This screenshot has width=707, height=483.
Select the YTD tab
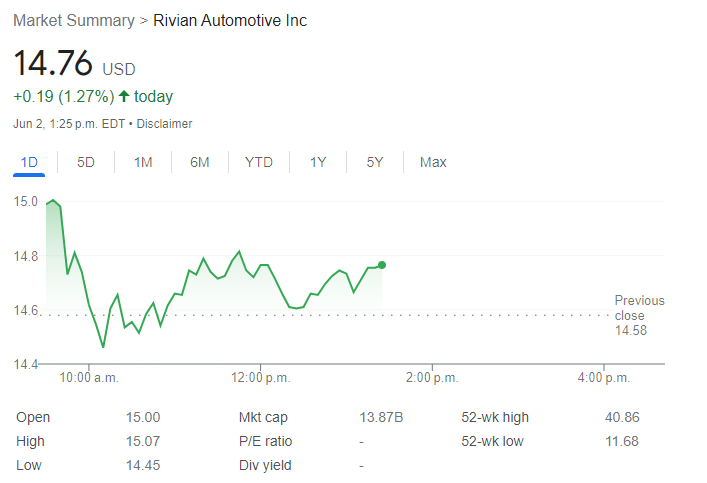click(x=259, y=162)
